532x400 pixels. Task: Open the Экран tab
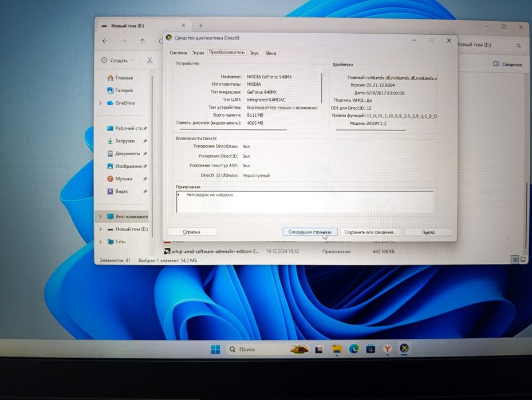[x=198, y=53]
